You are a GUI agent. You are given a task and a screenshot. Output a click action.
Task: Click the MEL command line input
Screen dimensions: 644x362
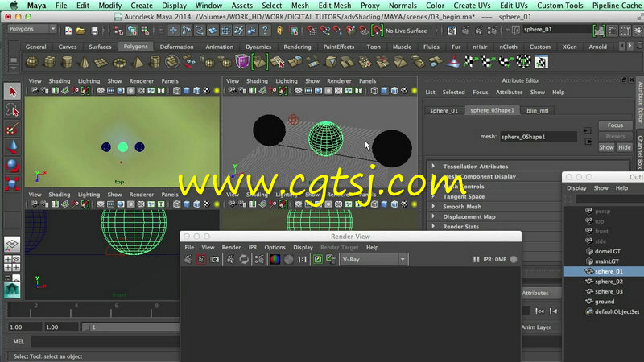click(105, 341)
